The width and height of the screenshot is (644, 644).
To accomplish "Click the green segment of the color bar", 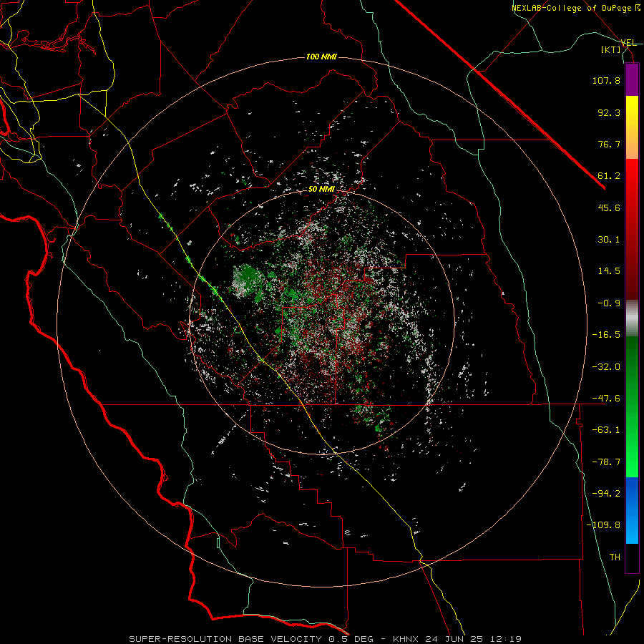I will 632,406.
